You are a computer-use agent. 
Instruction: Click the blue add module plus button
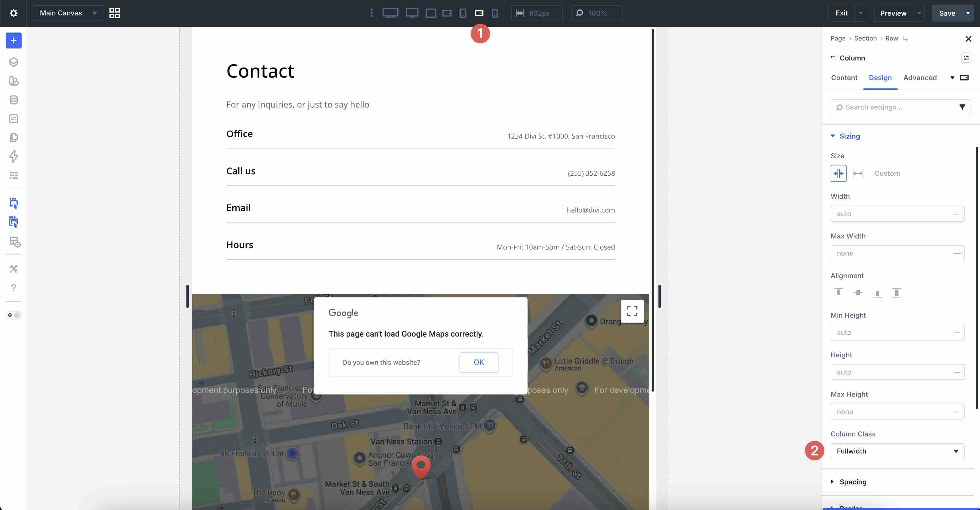point(14,41)
